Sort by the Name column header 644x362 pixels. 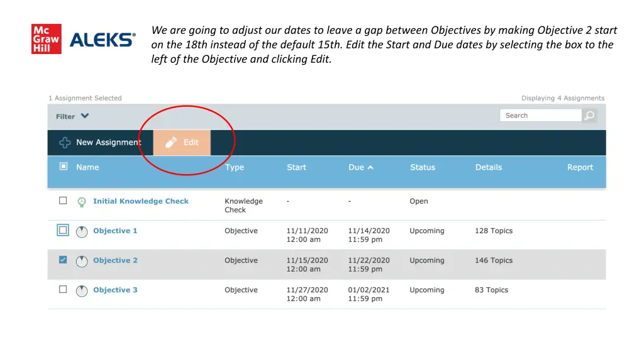[x=87, y=167]
